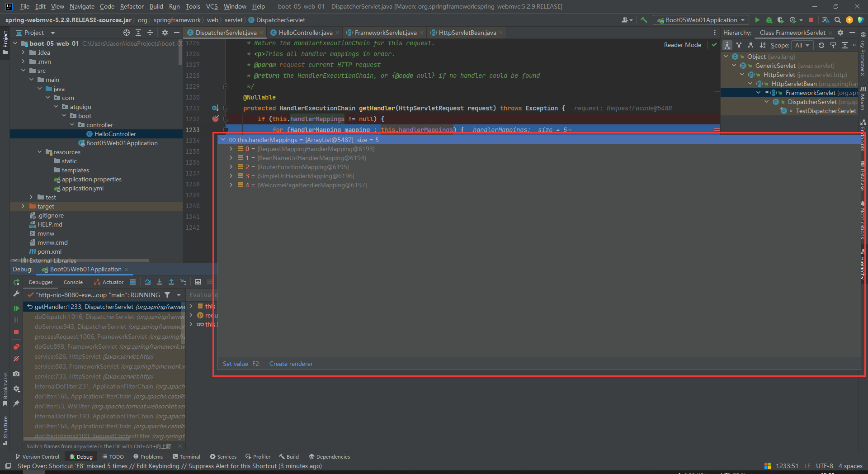Open the Refactor menu
Image resolution: width=868 pixels, height=474 pixels.
click(132, 6)
